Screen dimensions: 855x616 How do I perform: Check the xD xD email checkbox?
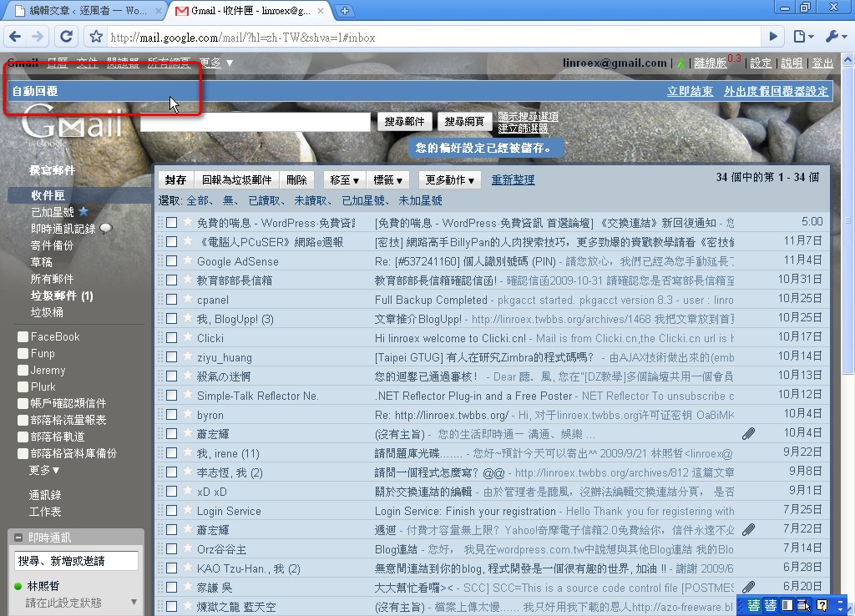pyautogui.click(x=172, y=491)
